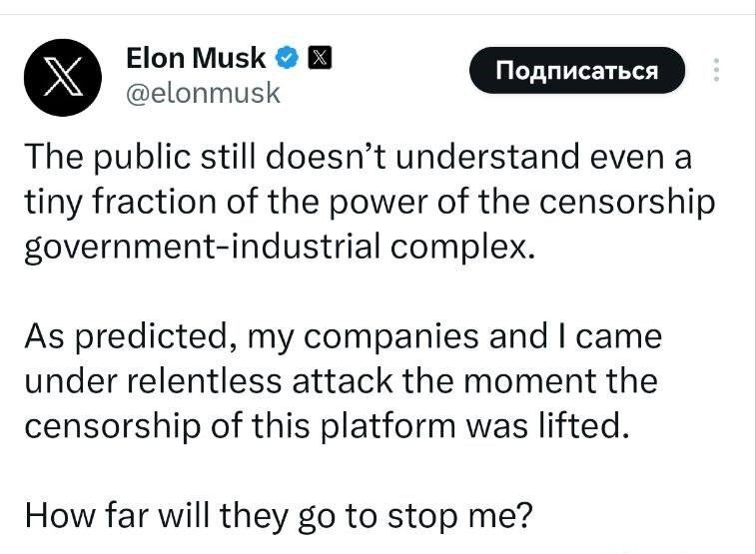Image resolution: width=756 pixels, height=554 pixels.
Task: Click the phrase 'my companies'
Action: coord(364,337)
